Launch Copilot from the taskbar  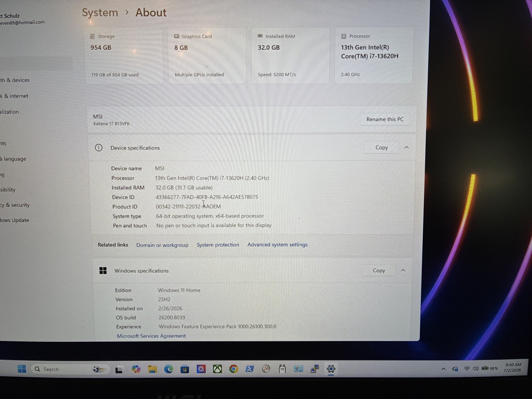tap(136, 369)
